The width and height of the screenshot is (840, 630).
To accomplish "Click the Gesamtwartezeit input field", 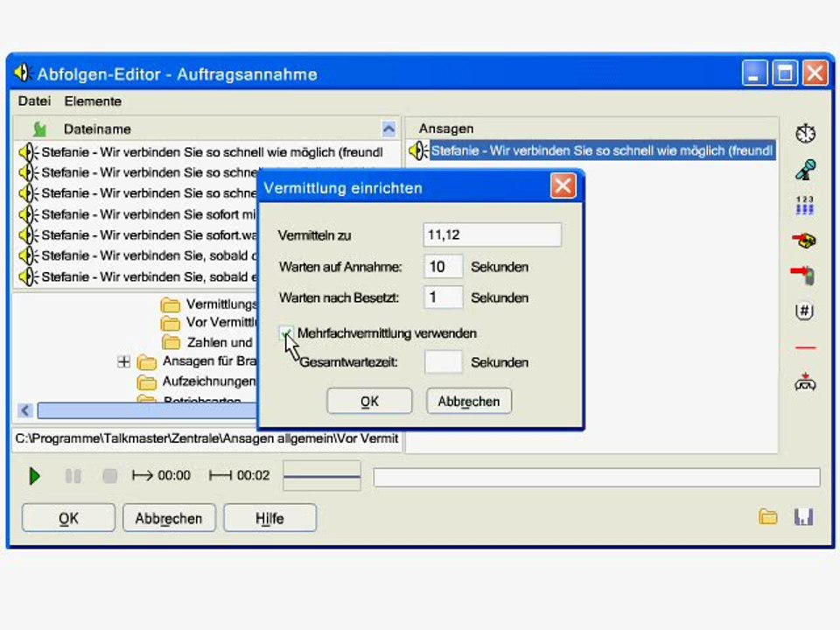I will (443, 362).
